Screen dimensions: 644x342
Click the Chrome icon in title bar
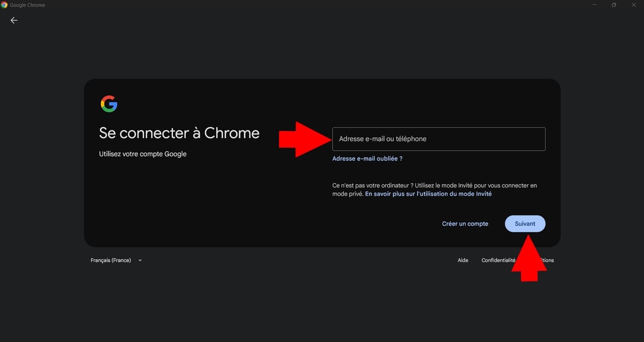pyautogui.click(x=4, y=5)
